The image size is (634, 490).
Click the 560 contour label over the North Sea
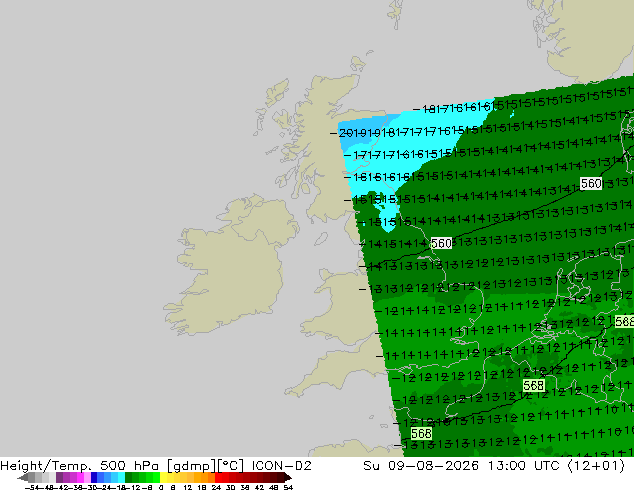tap(591, 184)
